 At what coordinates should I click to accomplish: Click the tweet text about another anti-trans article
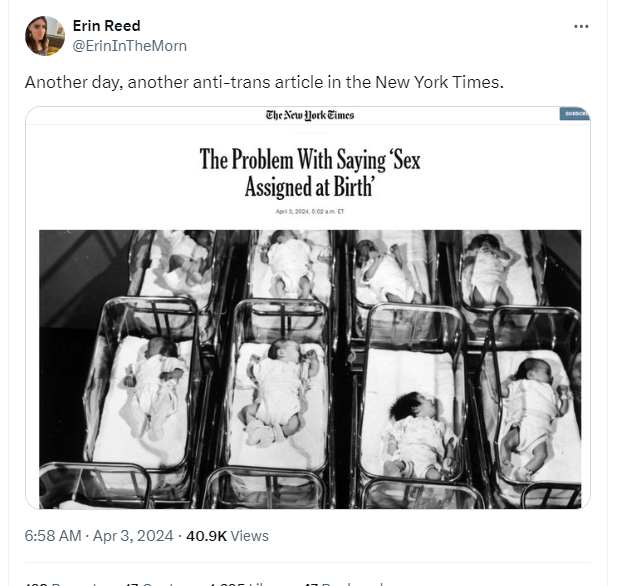click(264, 82)
